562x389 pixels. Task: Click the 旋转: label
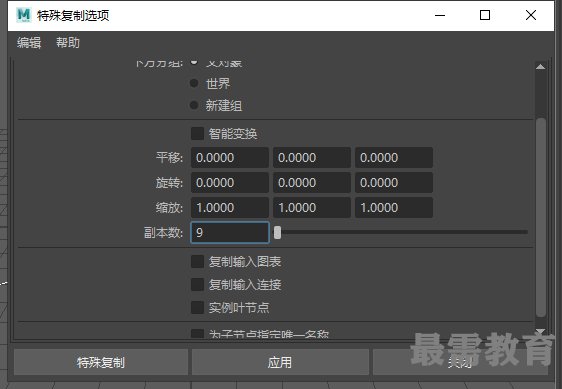coord(169,182)
